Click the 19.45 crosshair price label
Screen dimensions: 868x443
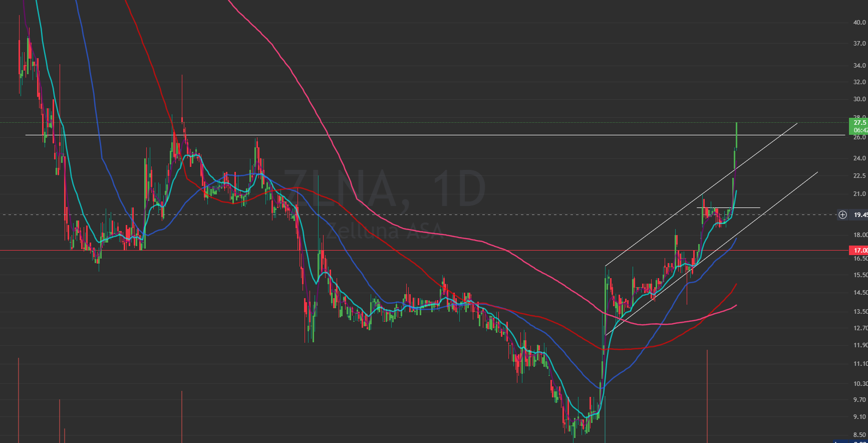(x=859, y=215)
